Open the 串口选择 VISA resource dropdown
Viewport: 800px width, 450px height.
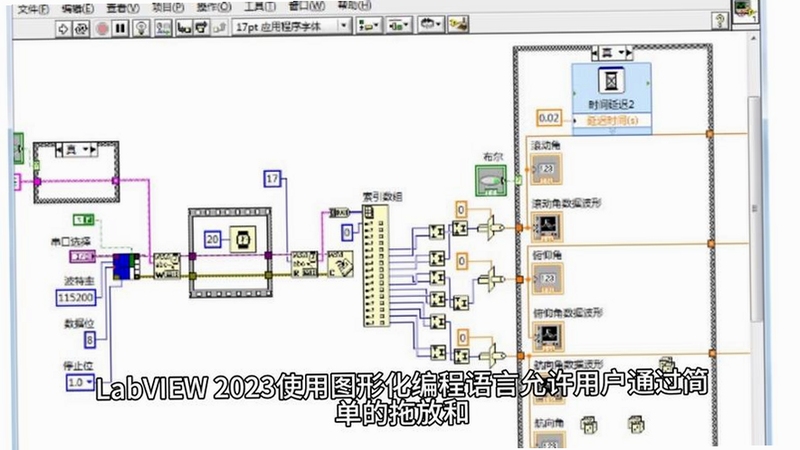pos(83,256)
